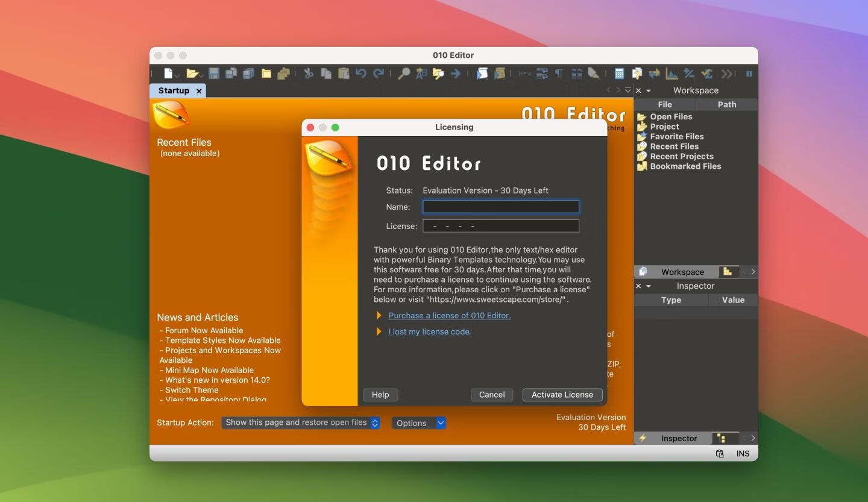Click the Paste clipboard icon
The width and height of the screenshot is (868, 502).
point(344,74)
